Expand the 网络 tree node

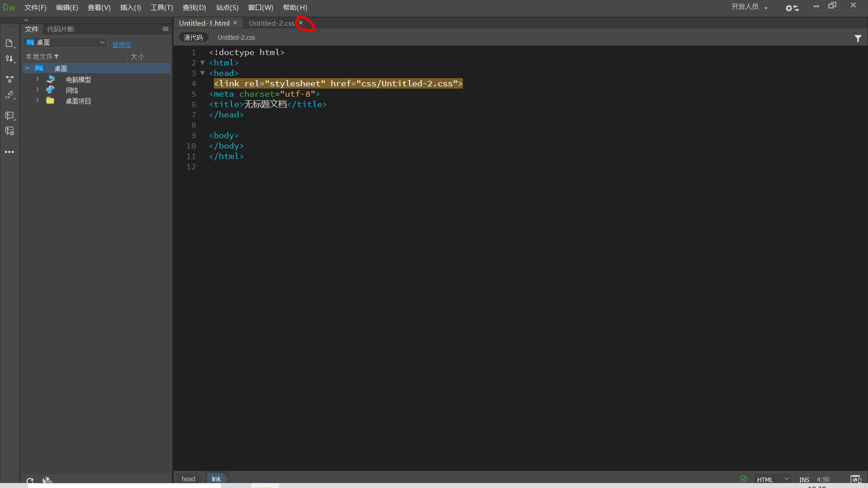[38, 90]
